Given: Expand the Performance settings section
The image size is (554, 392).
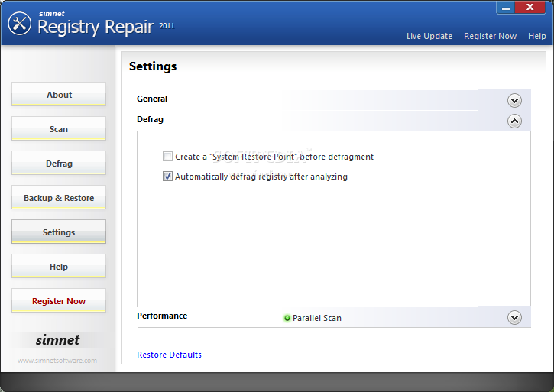Looking at the screenshot, I should [x=514, y=317].
